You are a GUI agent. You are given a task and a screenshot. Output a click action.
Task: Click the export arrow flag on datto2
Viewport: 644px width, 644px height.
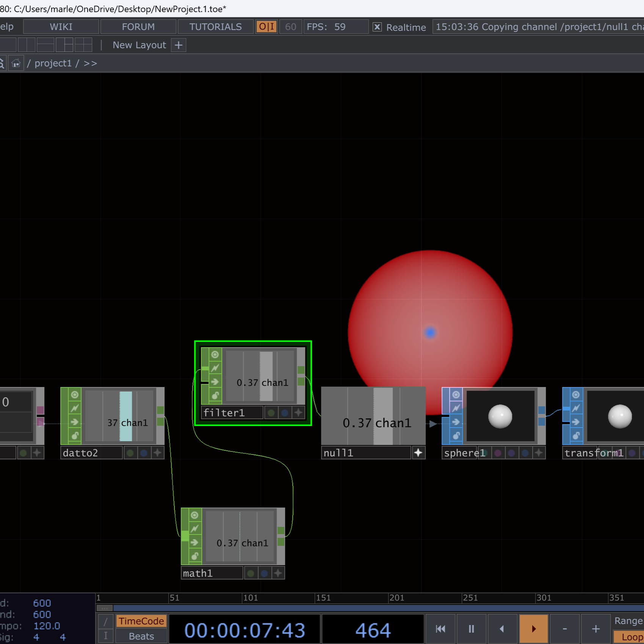tap(74, 422)
